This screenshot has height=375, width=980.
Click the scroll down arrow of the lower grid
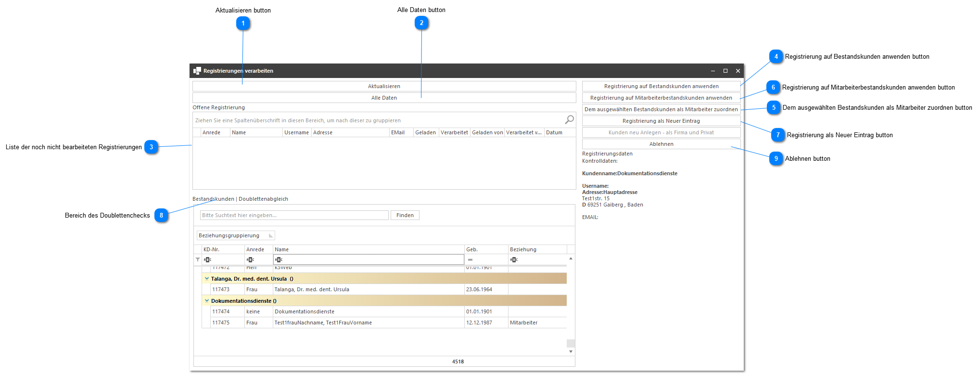pyautogui.click(x=571, y=351)
